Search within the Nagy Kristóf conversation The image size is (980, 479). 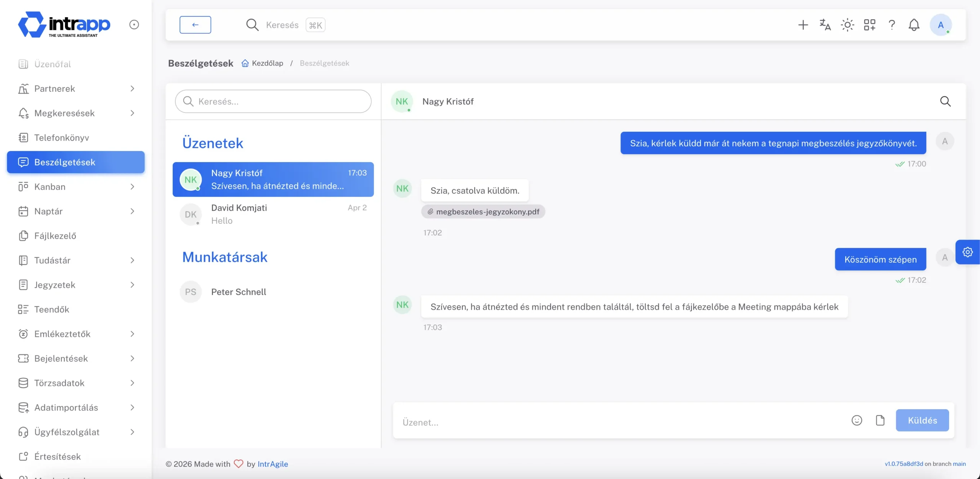(945, 102)
